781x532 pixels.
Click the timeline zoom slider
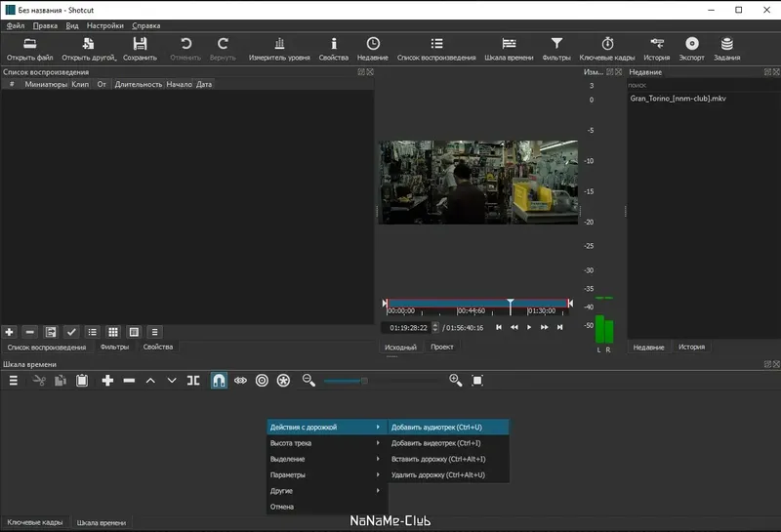coord(364,381)
